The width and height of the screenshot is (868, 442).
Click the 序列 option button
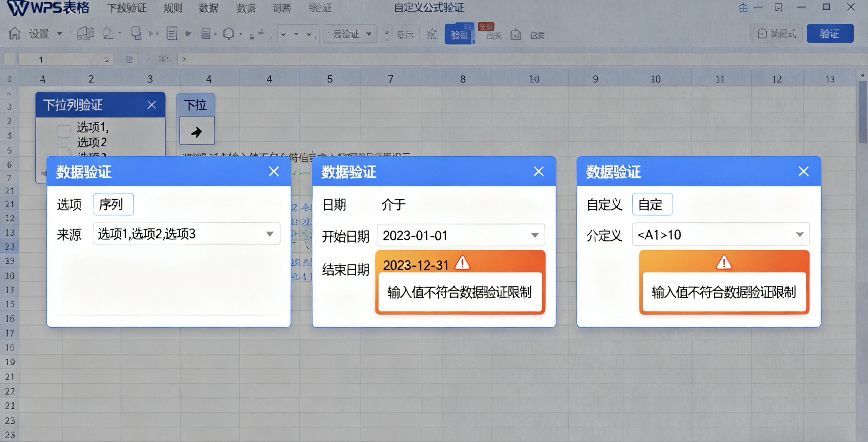click(113, 204)
